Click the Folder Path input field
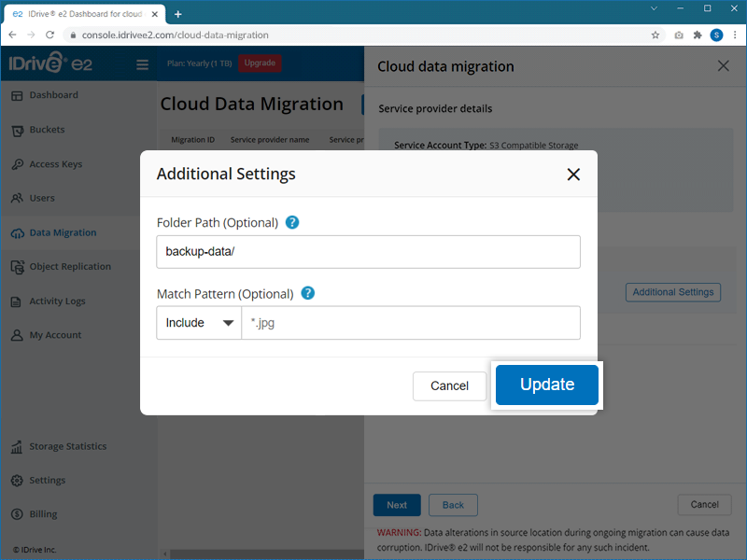This screenshot has width=747, height=560. point(368,252)
